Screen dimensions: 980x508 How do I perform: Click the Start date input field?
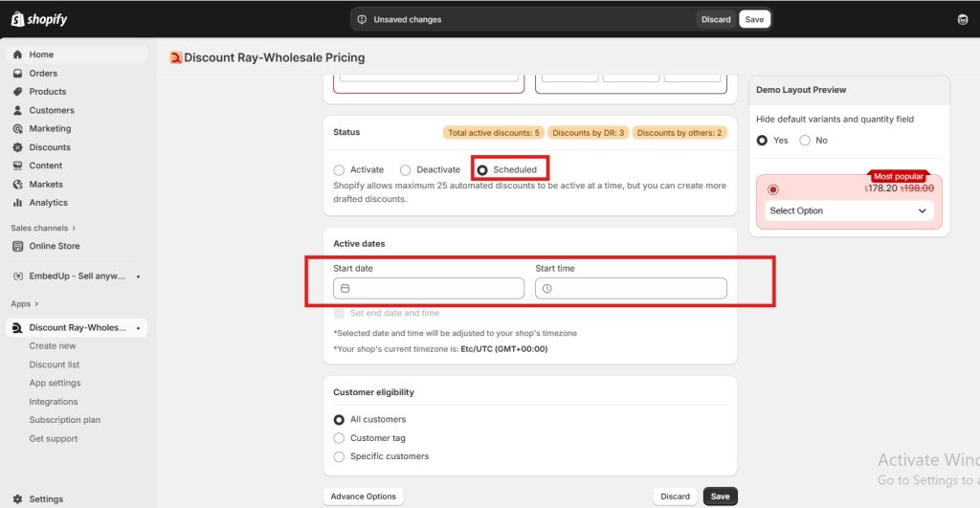click(x=429, y=288)
